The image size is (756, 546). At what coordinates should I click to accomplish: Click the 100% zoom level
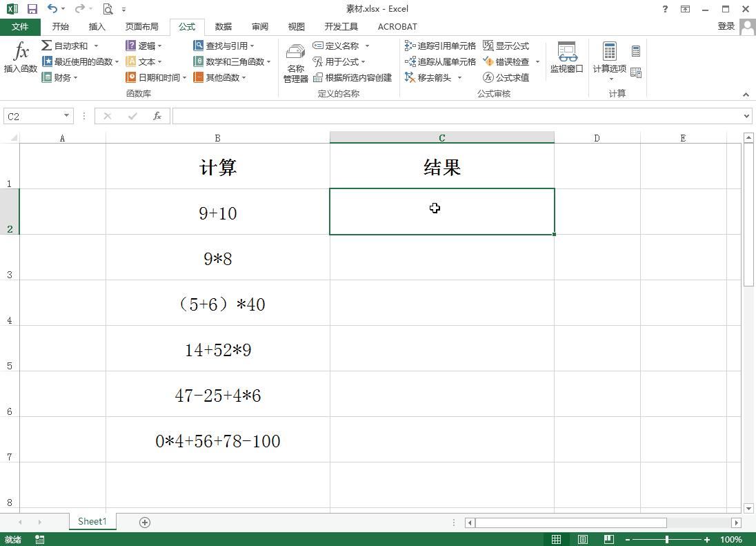(731, 539)
